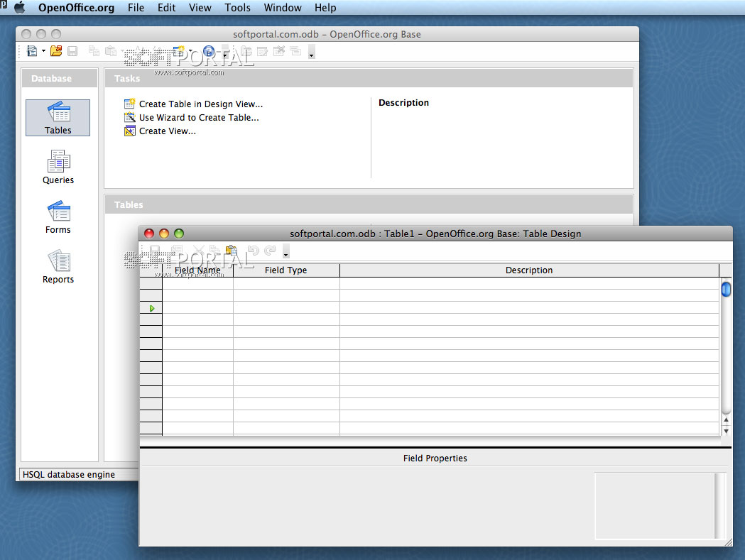Click the first row Field Name cell
The image size is (745, 560).
pyautogui.click(x=197, y=283)
